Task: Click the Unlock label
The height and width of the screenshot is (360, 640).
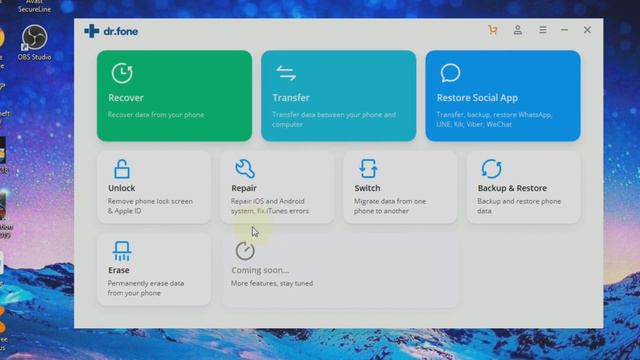Action: click(122, 188)
